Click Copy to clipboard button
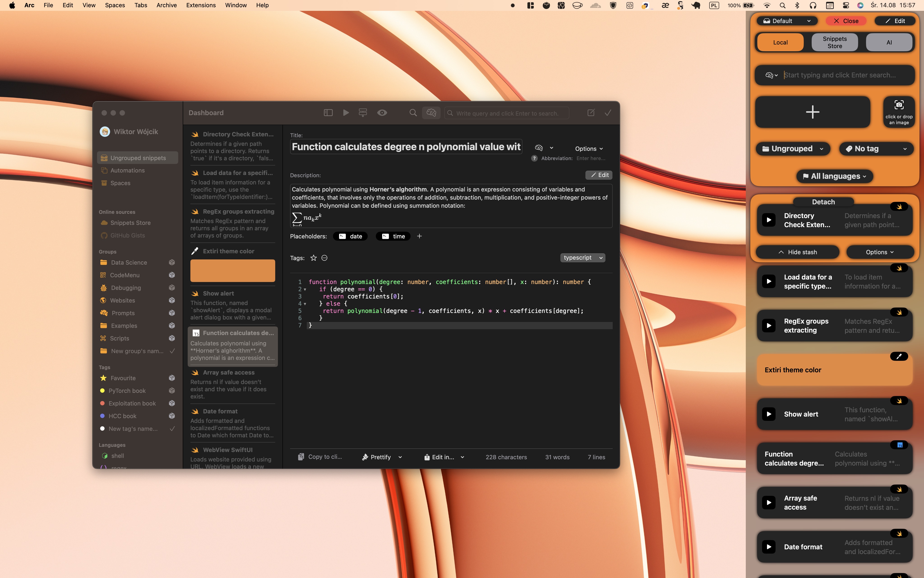The width and height of the screenshot is (924, 578). pyautogui.click(x=320, y=457)
